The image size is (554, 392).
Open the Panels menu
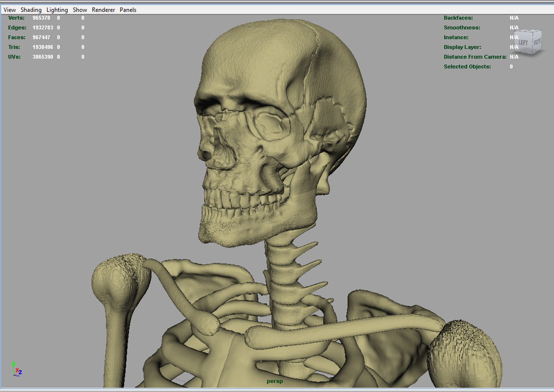128,10
